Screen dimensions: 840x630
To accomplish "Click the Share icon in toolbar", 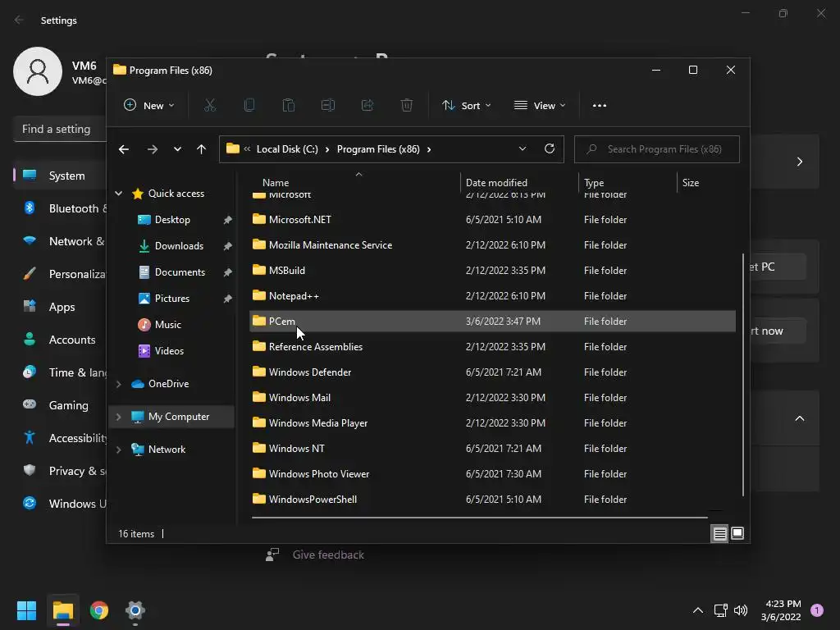I will click(x=367, y=106).
